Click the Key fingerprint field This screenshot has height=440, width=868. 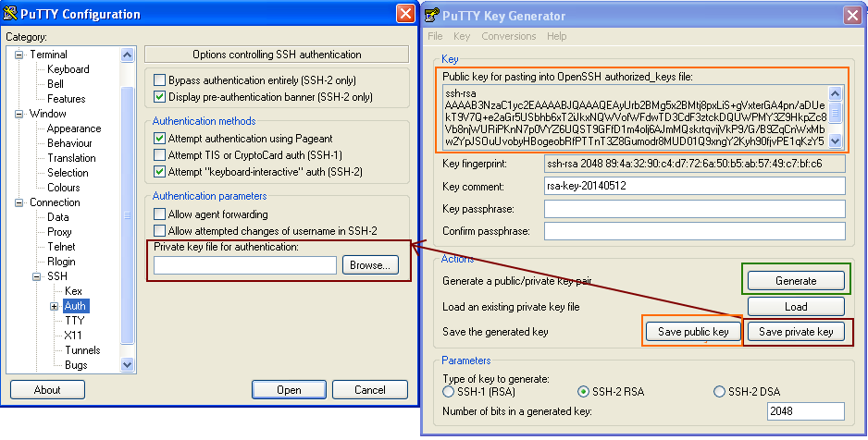pyautogui.click(x=695, y=164)
